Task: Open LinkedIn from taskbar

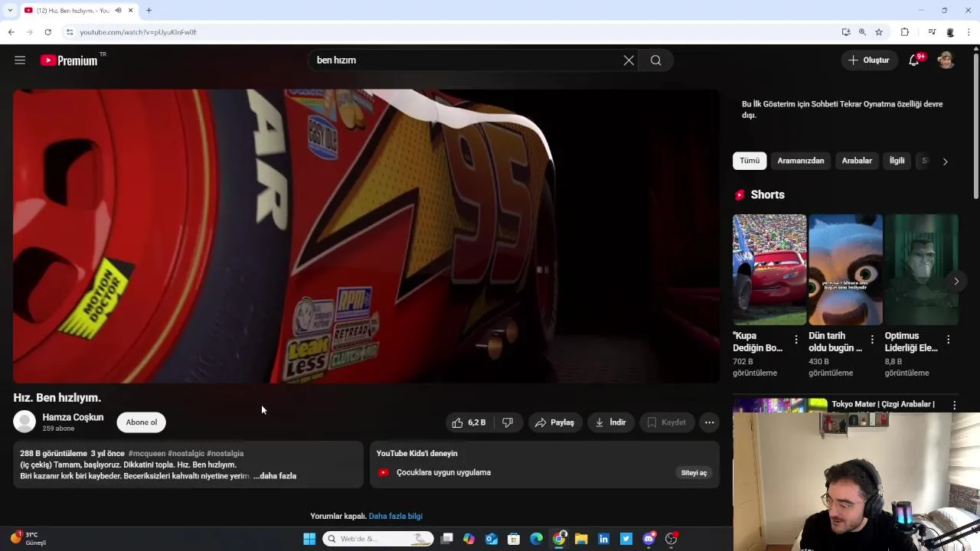Action: click(x=604, y=539)
